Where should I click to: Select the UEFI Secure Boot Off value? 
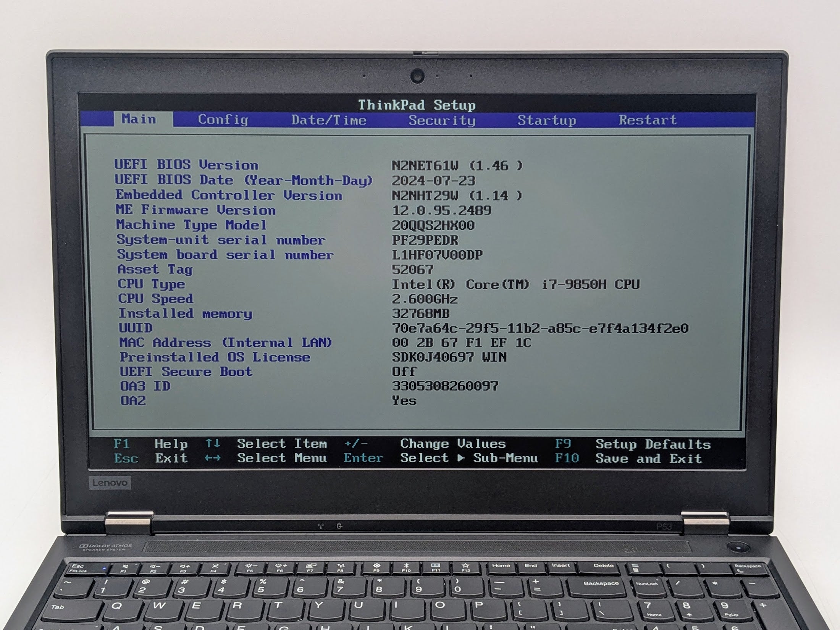pos(404,372)
